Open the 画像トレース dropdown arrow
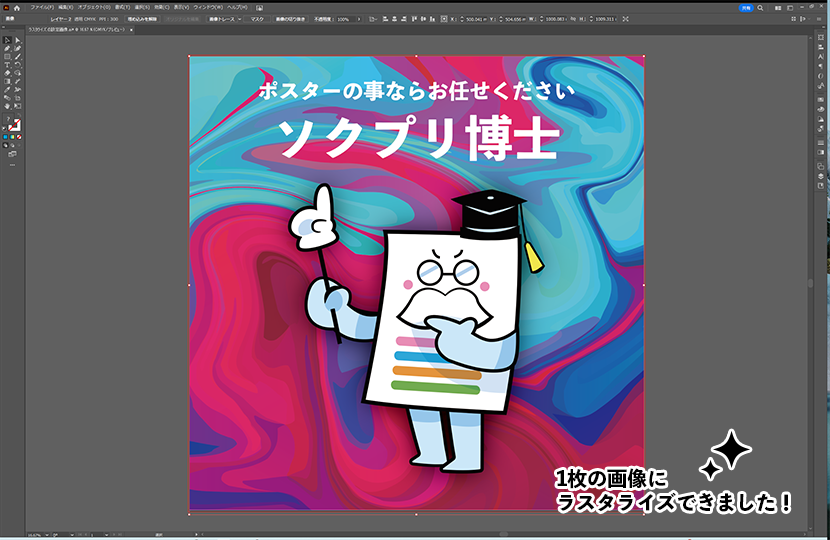This screenshot has width=830, height=540. pyautogui.click(x=241, y=19)
